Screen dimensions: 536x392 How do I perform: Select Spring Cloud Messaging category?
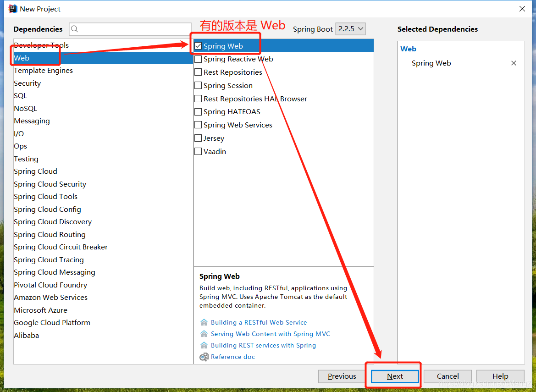[x=103, y=272]
